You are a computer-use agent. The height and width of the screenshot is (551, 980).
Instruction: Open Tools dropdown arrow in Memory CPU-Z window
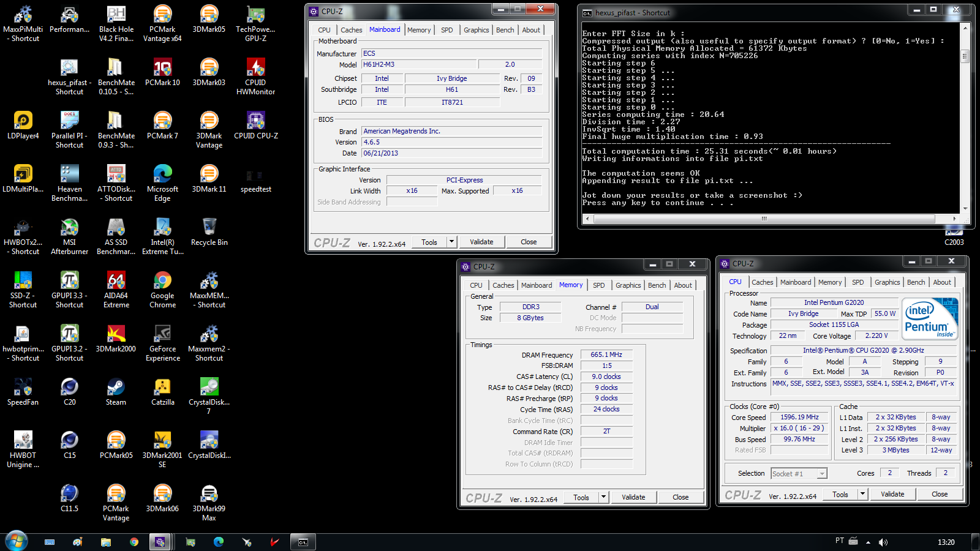pos(603,497)
